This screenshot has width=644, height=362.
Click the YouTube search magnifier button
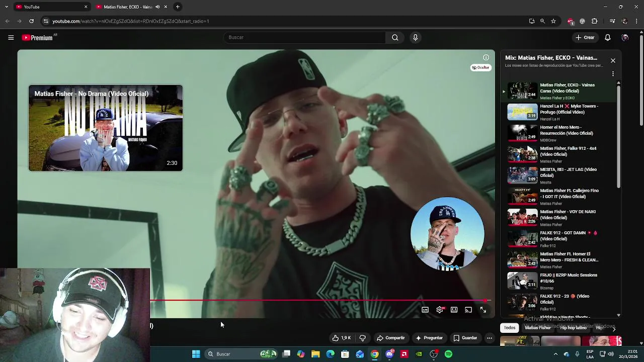click(395, 37)
